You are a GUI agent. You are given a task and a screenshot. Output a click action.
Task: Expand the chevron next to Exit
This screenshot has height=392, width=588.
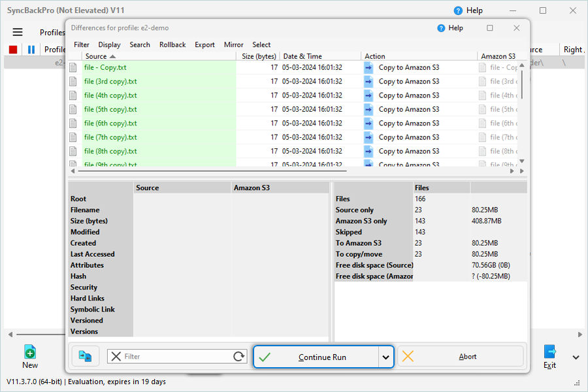coord(576,357)
